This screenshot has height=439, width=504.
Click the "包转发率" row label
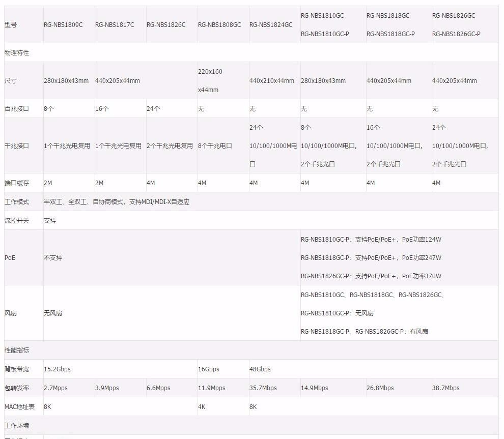click(x=17, y=388)
